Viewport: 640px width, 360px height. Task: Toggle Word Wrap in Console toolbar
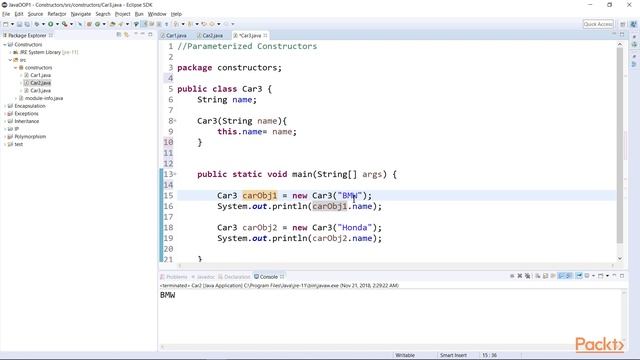[553, 276]
